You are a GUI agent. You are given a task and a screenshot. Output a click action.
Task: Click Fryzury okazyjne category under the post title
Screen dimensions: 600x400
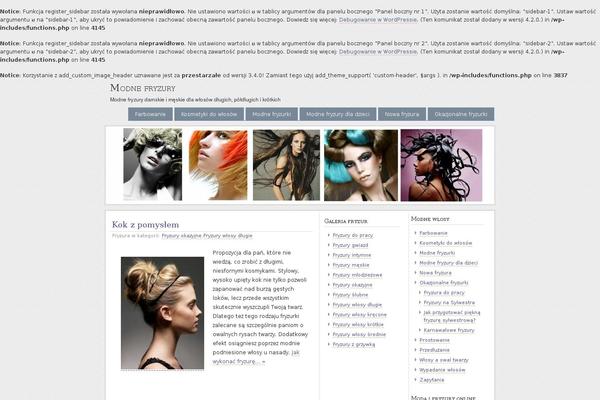point(181,236)
